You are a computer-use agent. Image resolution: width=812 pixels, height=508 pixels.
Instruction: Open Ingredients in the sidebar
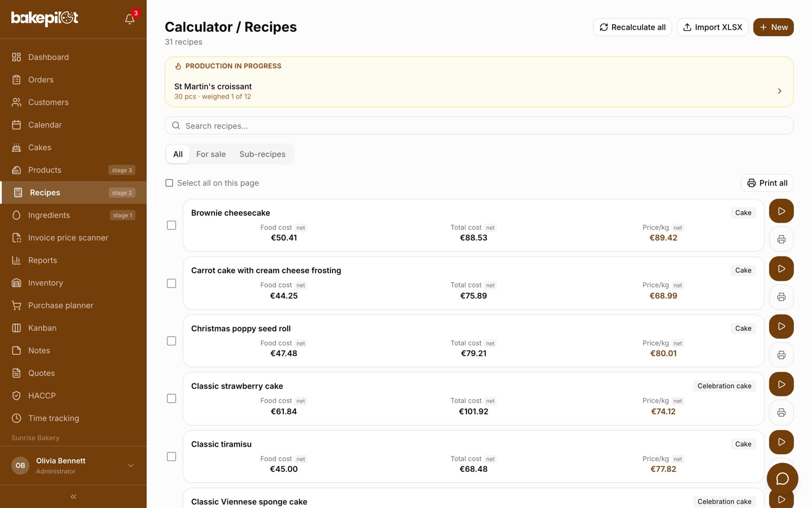coord(73,215)
